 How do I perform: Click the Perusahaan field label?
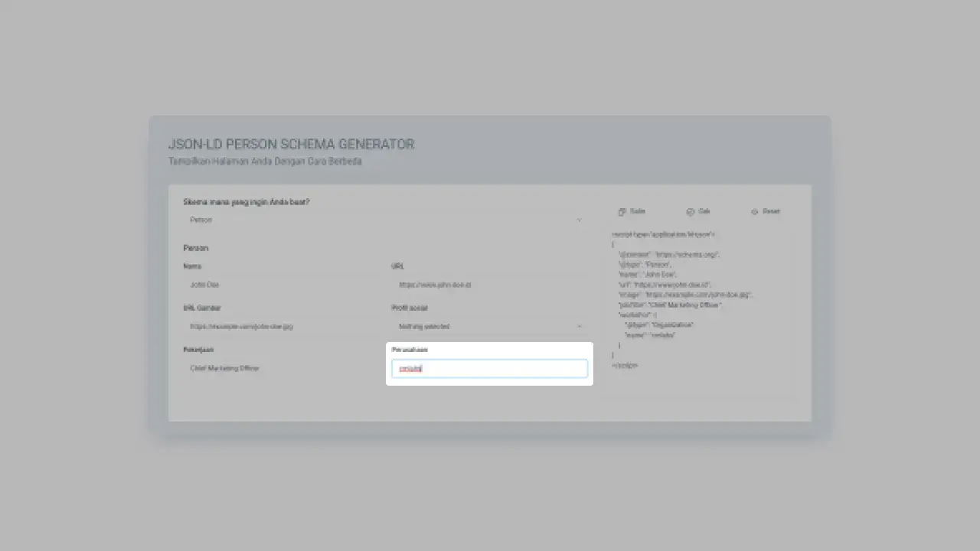tap(410, 350)
